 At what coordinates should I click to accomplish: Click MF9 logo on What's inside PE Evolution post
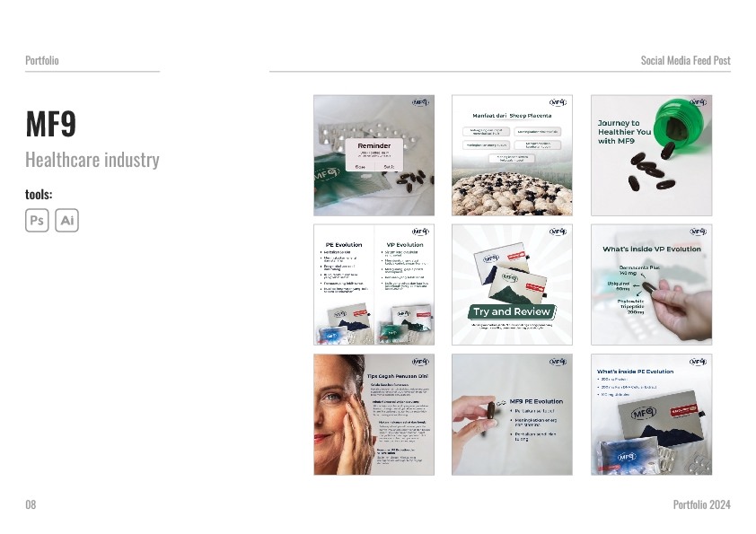click(698, 362)
